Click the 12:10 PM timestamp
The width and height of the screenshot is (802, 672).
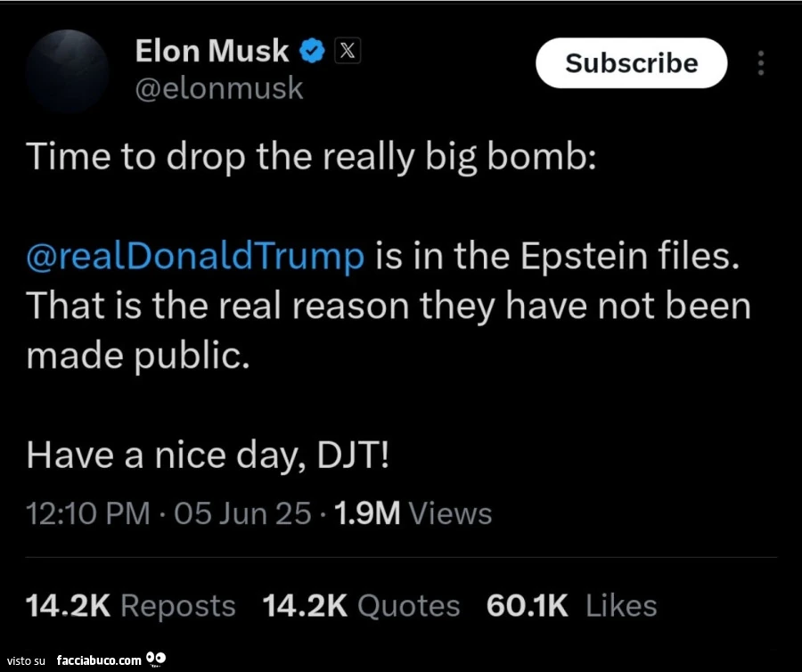(88, 513)
